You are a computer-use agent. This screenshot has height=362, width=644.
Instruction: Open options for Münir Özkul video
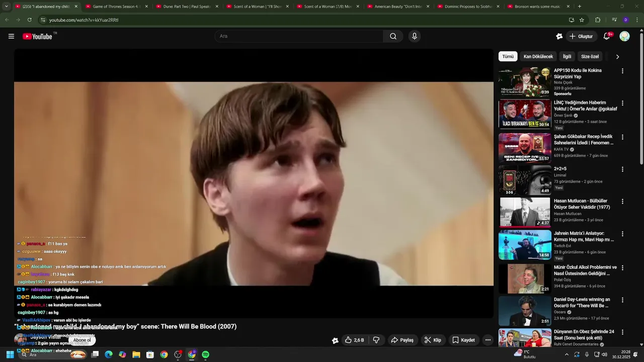(x=622, y=268)
